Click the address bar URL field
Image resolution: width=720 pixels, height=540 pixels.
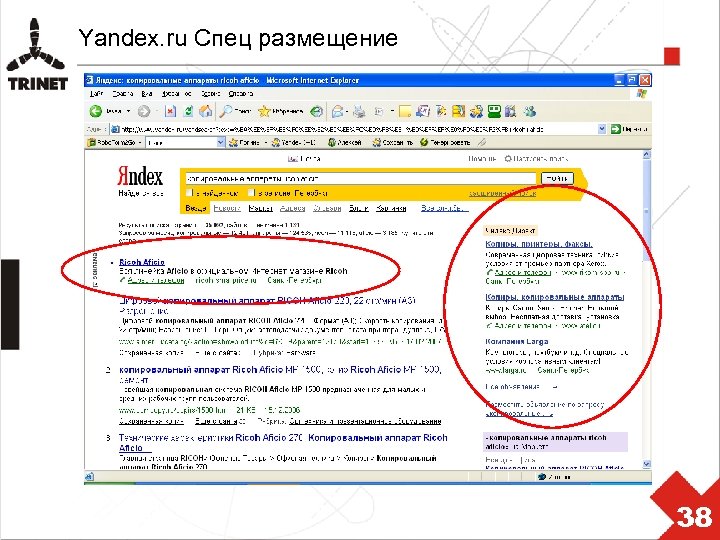pos(354,129)
